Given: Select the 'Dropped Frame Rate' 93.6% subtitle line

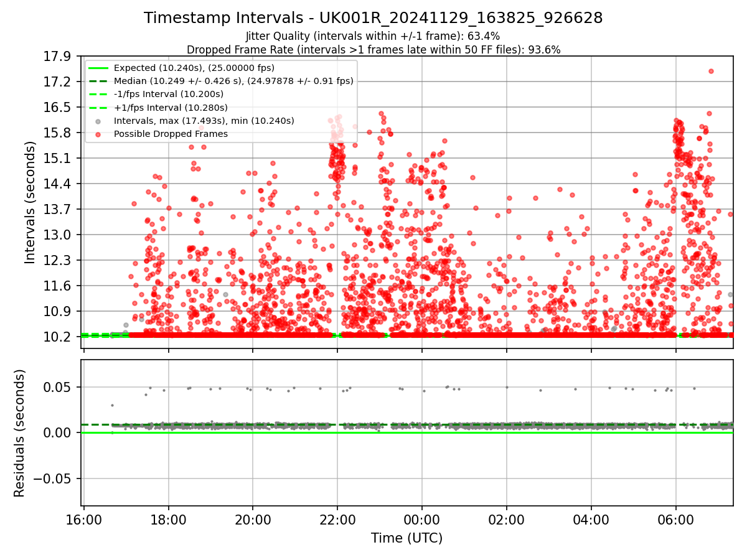Looking at the screenshot, I should pyautogui.click(x=374, y=50).
